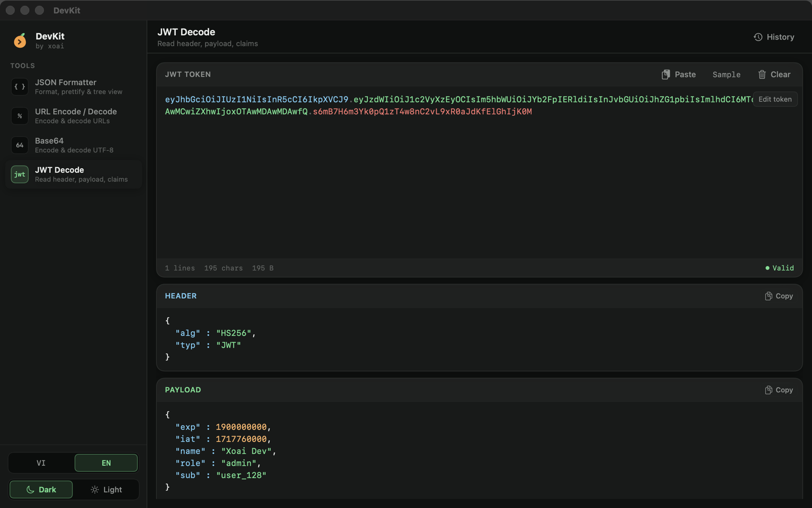Viewport: 812px width, 508px height.
Task: Click the green jwt tool icon
Action: coord(20,174)
